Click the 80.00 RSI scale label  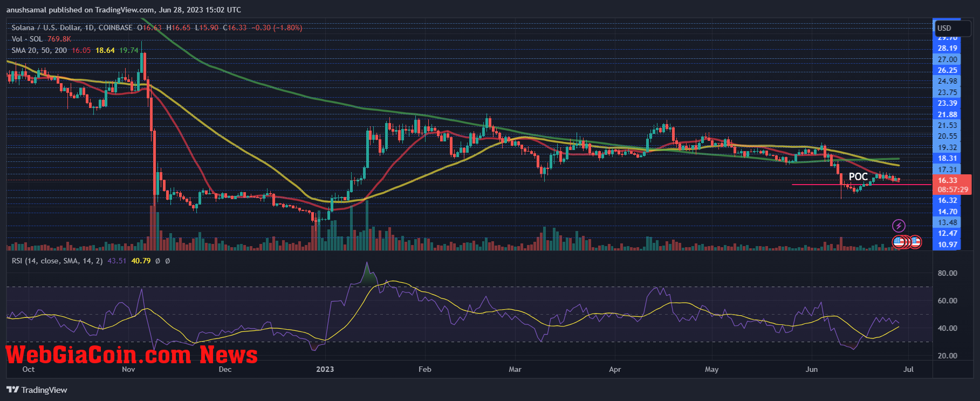pos(948,273)
